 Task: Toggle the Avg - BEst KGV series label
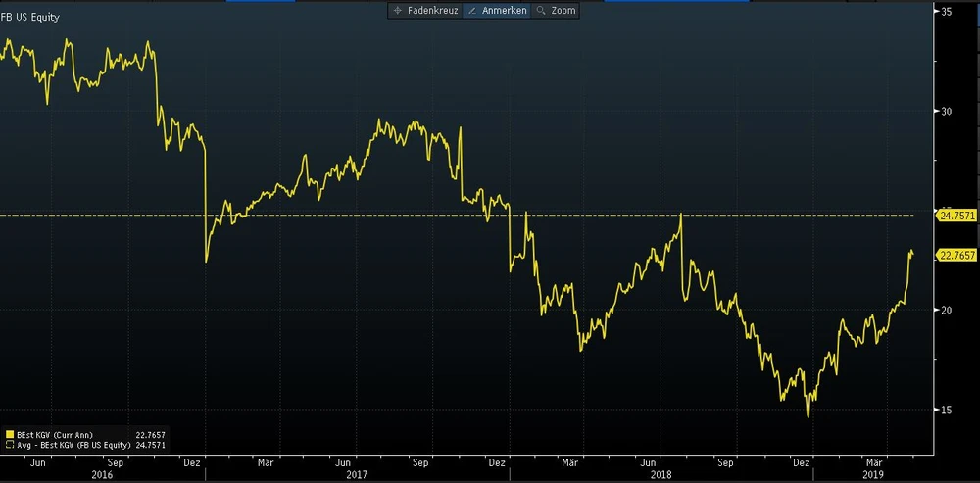coord(73,443)
